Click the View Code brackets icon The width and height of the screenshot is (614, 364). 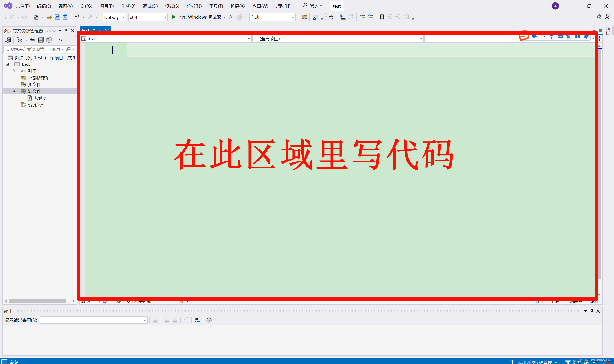coord(60,40)
